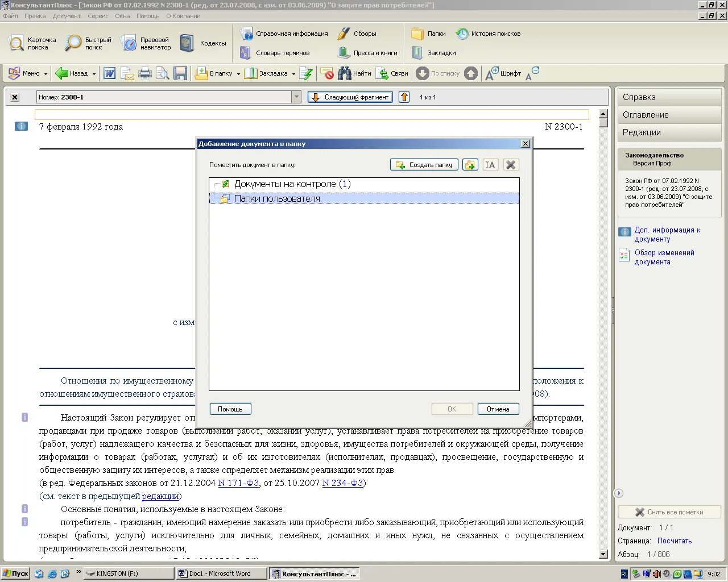Send document by email icon
The height and width of the screenshot is (582, 728).
tap(127, 73)
